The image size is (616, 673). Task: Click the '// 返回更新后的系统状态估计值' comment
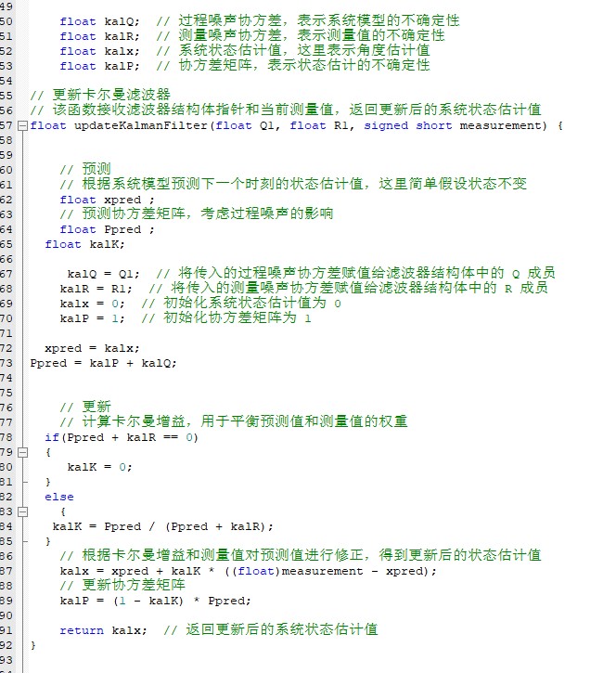(x=271, y=630)
